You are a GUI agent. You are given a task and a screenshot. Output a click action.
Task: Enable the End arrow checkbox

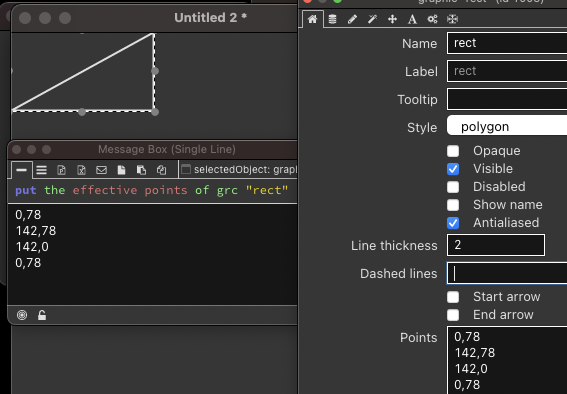coord(453,315)
